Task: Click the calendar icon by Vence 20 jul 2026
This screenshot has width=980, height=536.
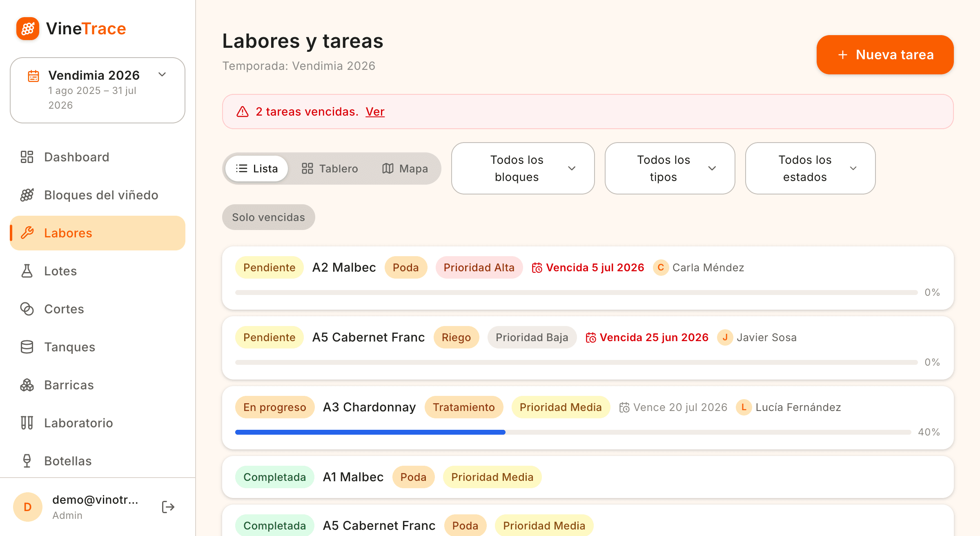Action: pyautogui.click(x=624, y=407)
